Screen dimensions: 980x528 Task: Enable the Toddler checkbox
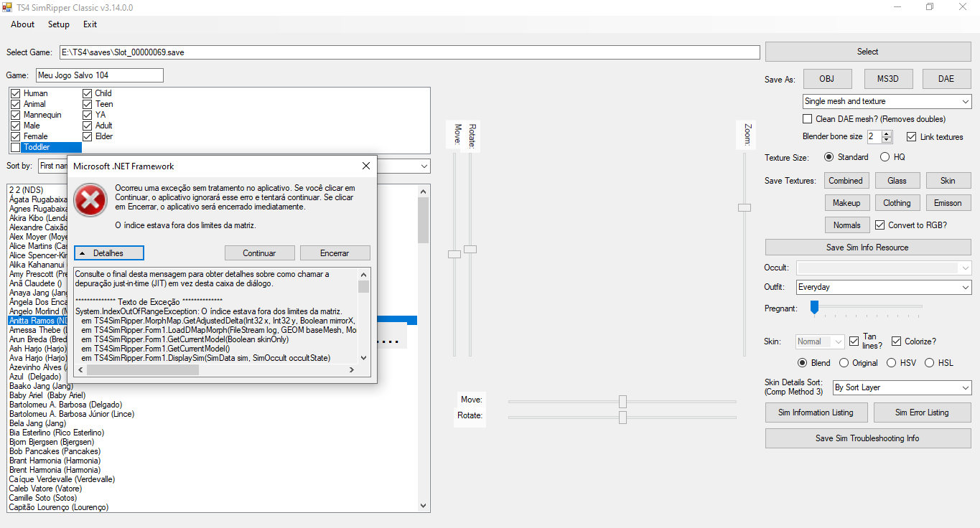pyautogui.click(x=15, y=147)
